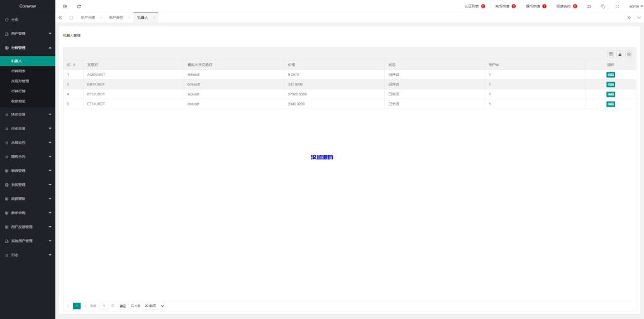Viewport: 644px width, 319px height.
Task: Click the print icon above table
Action: click(x=628, y=55)
